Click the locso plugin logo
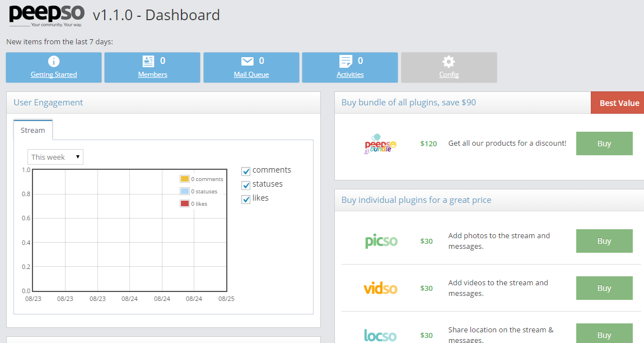This screenshot has width=644, height=343. click(x=380, y=335)
